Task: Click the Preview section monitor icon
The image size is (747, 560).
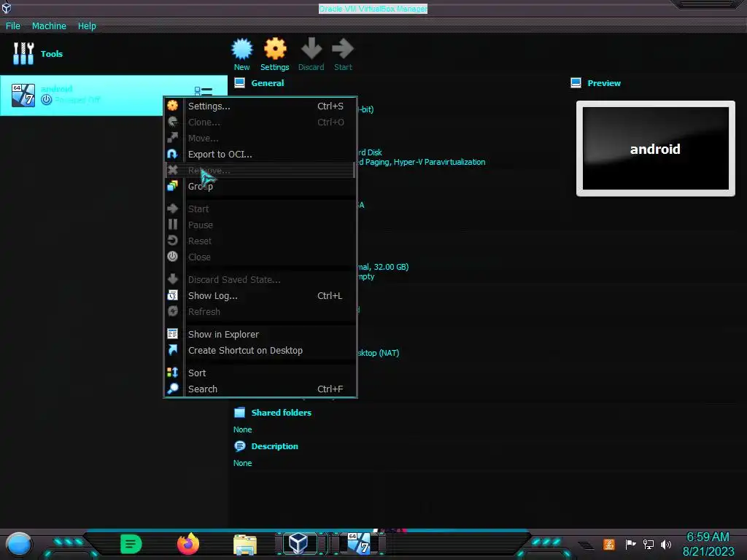Action: 576,83
